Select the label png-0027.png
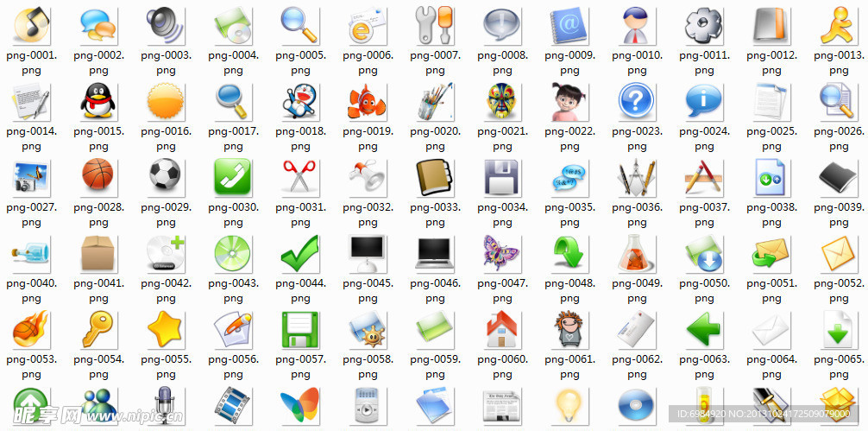Image resolution: width=868 pixels, height=431 pixels. 32,215
